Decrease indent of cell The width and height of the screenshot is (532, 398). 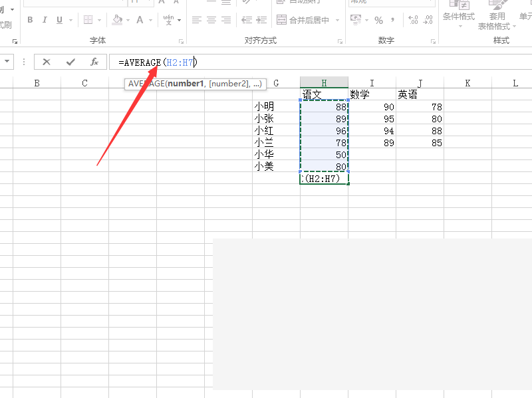247,21
